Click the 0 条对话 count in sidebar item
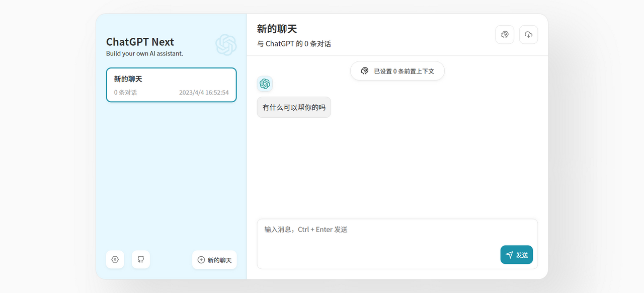 pyautogui.click(x=125, y=93)
